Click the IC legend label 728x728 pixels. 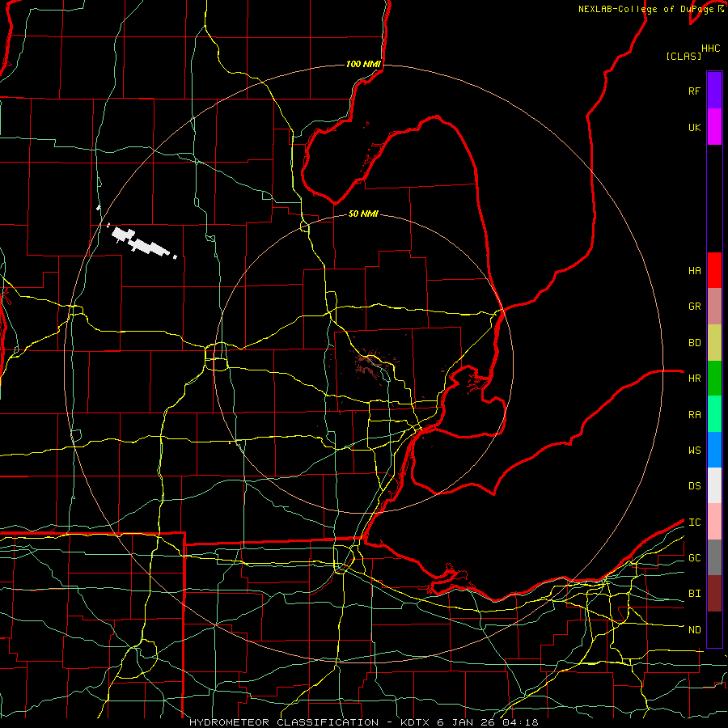pyautogui.click(x=694, y=523)
